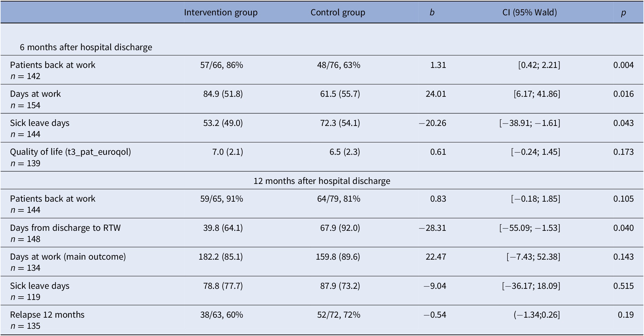The image size is (644, 336).
Task: Select the 6 months after hospital discharge heading
Action: [x=86, y=47]
